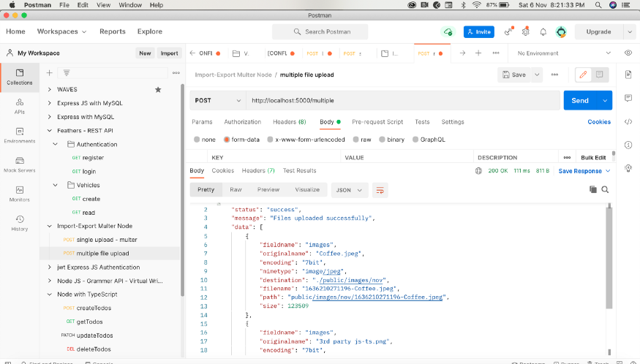Screen dimensions: 640x364
Task: Select the form-data body type
Action: (x=241, y=140)
